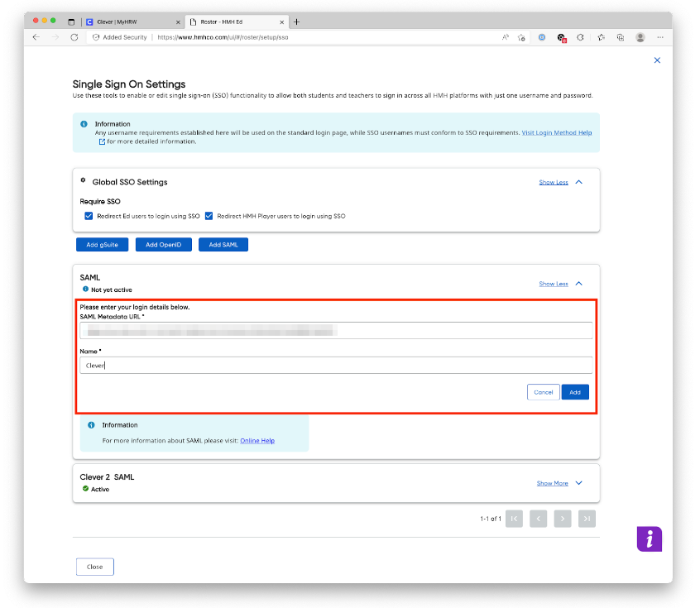The height and width of the screenshot is (608, 700).
Task: Click the Added Security shield icon in address bar
Action: 98,36
